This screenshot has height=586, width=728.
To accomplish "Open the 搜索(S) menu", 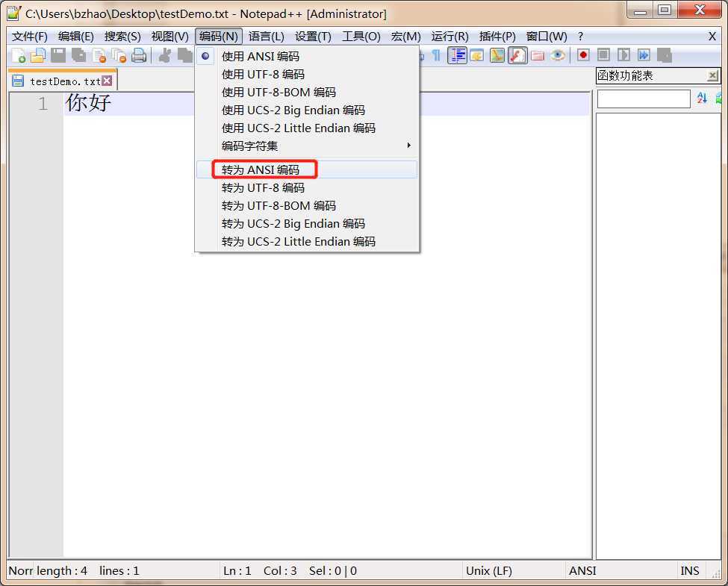I will click(x=122, y=37).
